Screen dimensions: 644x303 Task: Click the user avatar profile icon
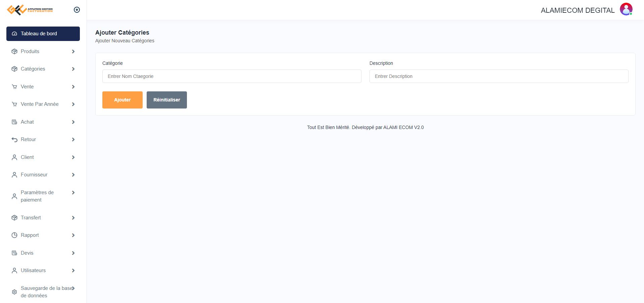[626, 9]
